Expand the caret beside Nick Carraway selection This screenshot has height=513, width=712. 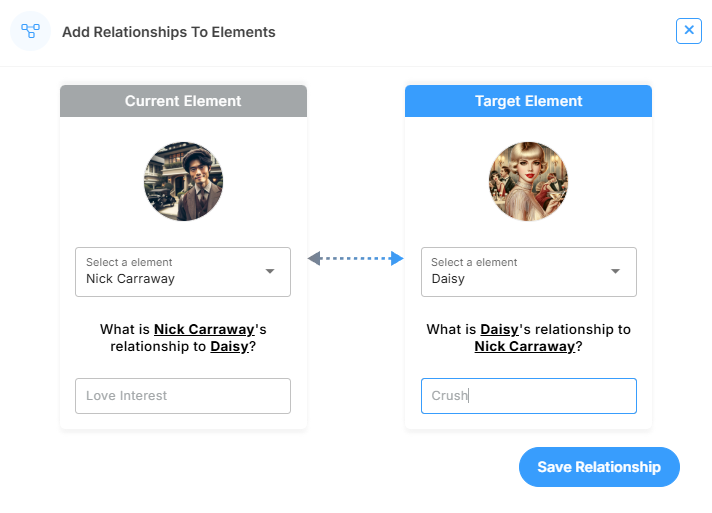click(x=270, y=271)
